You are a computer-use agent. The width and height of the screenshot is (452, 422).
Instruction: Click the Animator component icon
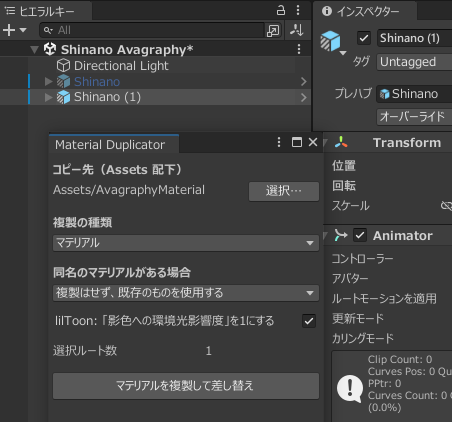pyautogui.click(x=341, y=235)
